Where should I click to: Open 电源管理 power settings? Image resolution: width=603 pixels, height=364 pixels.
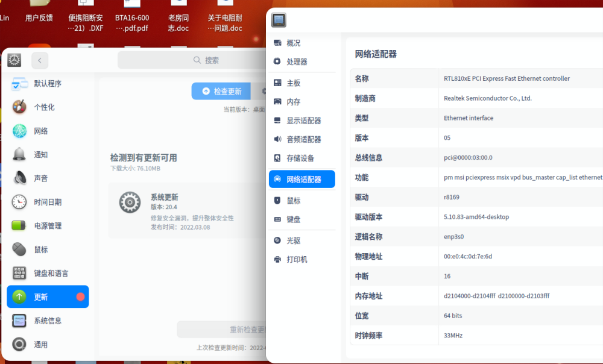pos(48,225)
